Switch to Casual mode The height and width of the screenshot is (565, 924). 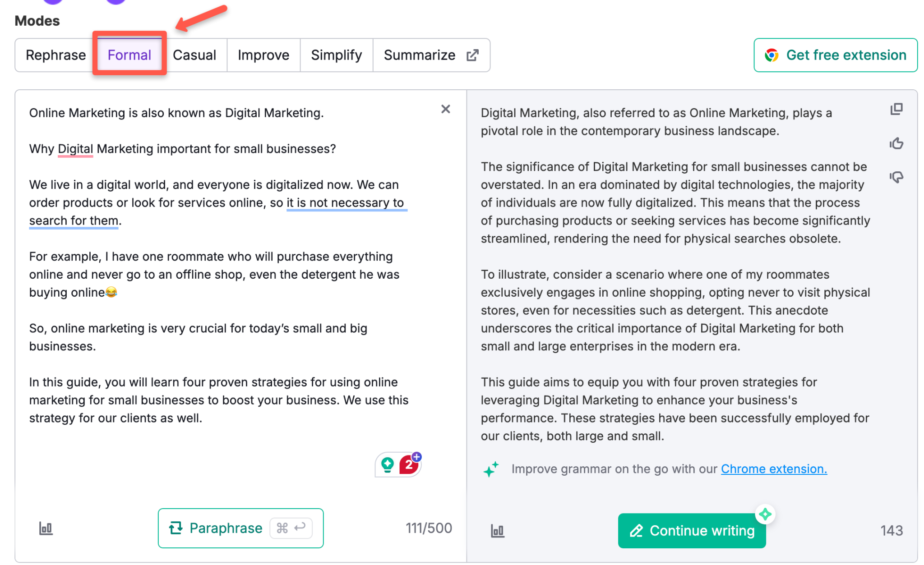point(194,55)
